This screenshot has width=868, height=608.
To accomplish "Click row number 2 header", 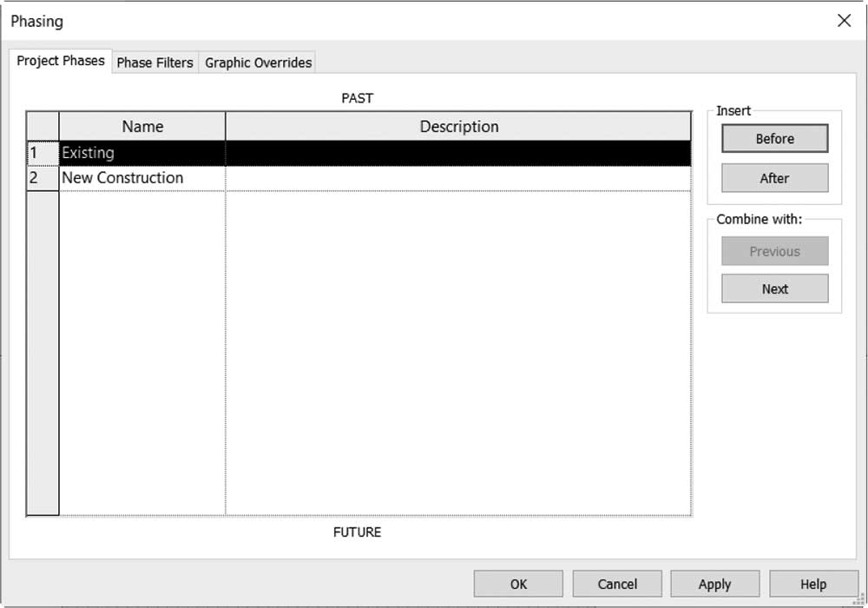I will 43,178.
